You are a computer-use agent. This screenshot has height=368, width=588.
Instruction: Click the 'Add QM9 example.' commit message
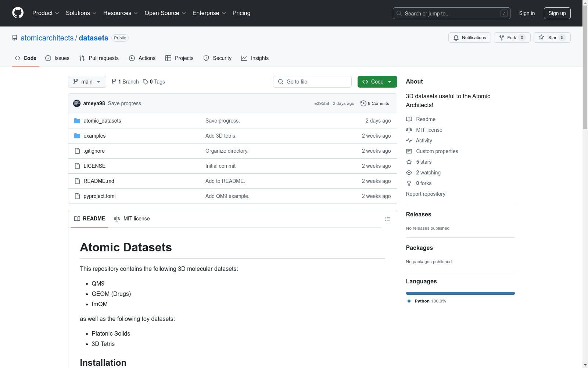click(x=227, y=196)
